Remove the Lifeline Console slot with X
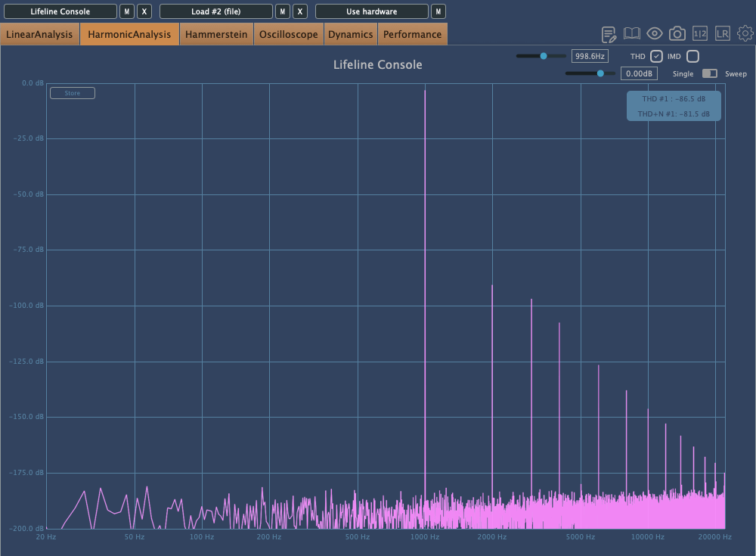 click(x=145, y=11)
